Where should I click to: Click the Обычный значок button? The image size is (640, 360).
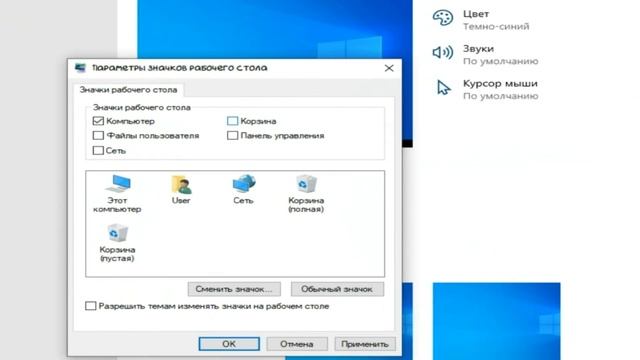point(337,289)
